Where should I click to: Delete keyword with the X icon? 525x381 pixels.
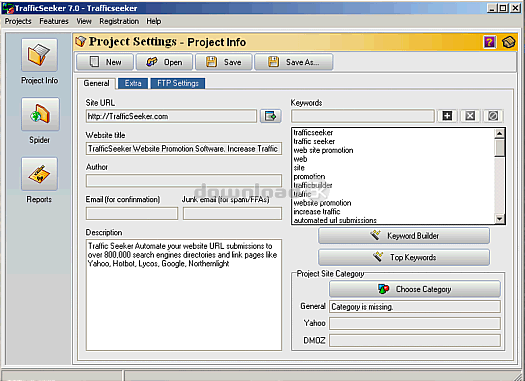pos(470,116)
